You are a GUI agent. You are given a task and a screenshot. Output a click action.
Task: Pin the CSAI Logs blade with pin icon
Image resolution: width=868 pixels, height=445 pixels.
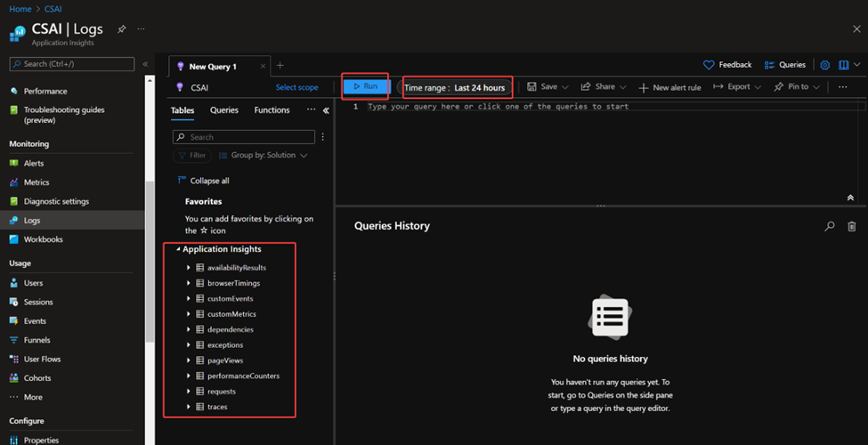tap(121, 28)
